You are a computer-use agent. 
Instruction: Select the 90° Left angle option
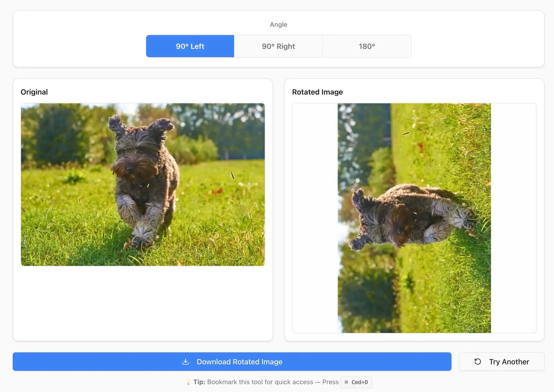pyautogui.click(x=190, y=46)
